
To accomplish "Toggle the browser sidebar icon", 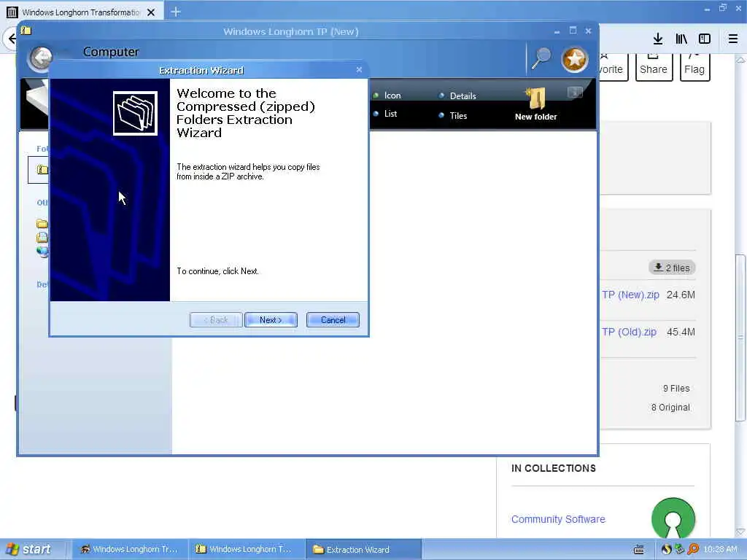I will (x=705, y=39).
